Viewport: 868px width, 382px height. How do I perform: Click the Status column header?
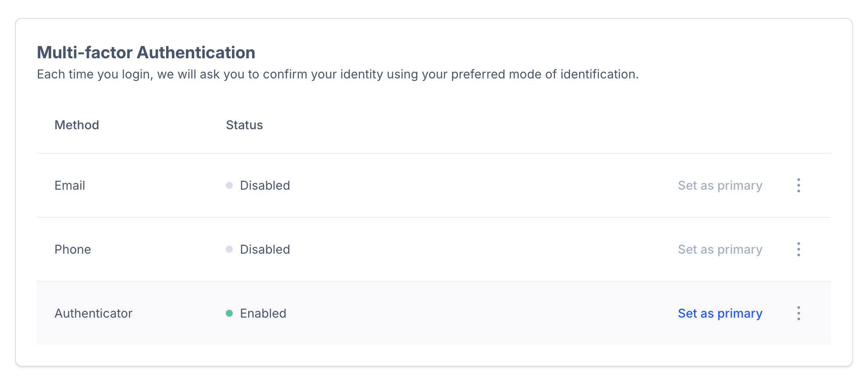coord(244,125)
